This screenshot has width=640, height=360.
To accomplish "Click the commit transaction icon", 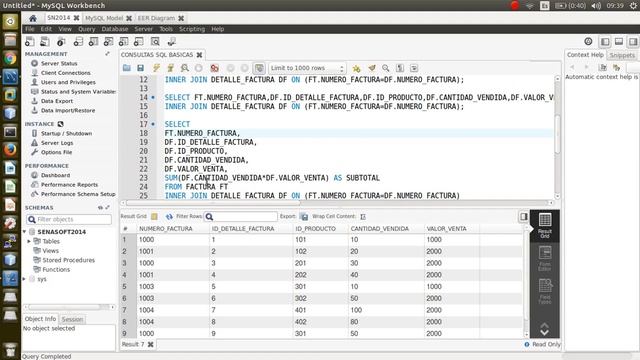I will [x=231, y=68].
